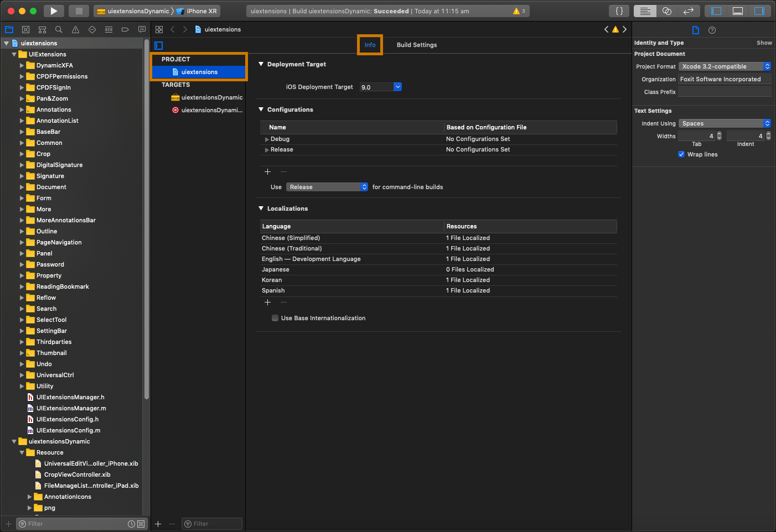The image size is (776, 532).
Task: Switch to the Standard editor
Action: click(x=645, y=11)
